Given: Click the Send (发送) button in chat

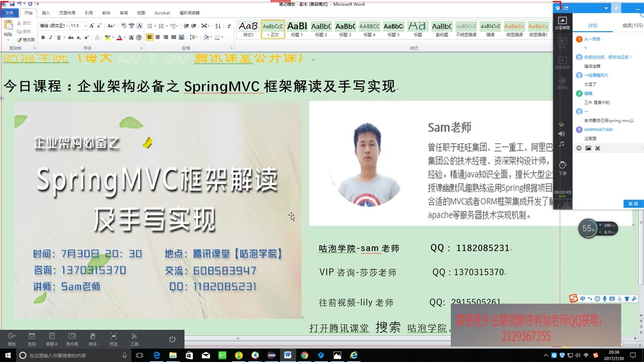Looking at the screenshot, I should point(633,204).
